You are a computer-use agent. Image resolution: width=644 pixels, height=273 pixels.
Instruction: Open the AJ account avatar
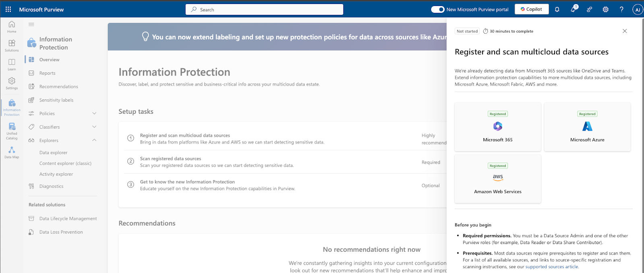pyautogui.click(x=637, y=9)
